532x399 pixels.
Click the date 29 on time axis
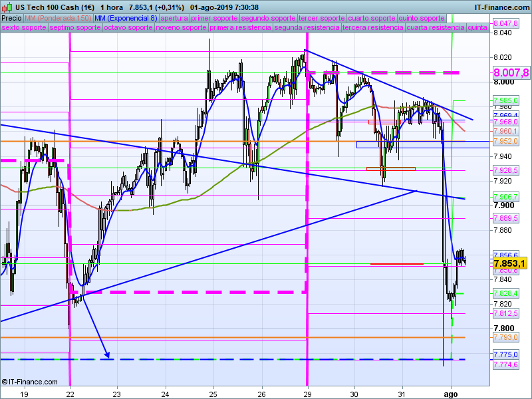(308, 394)
